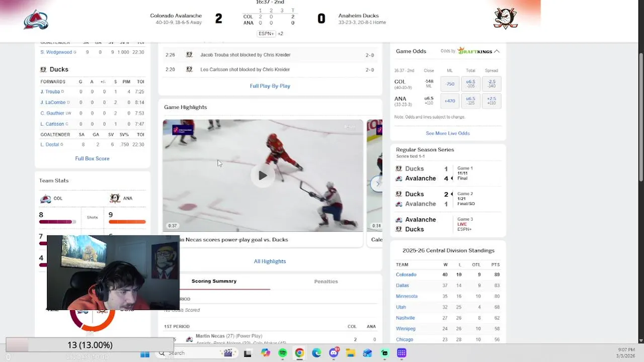Open File Explorer from the taskbar
644x362 pixels.
(x=350, y=353)
